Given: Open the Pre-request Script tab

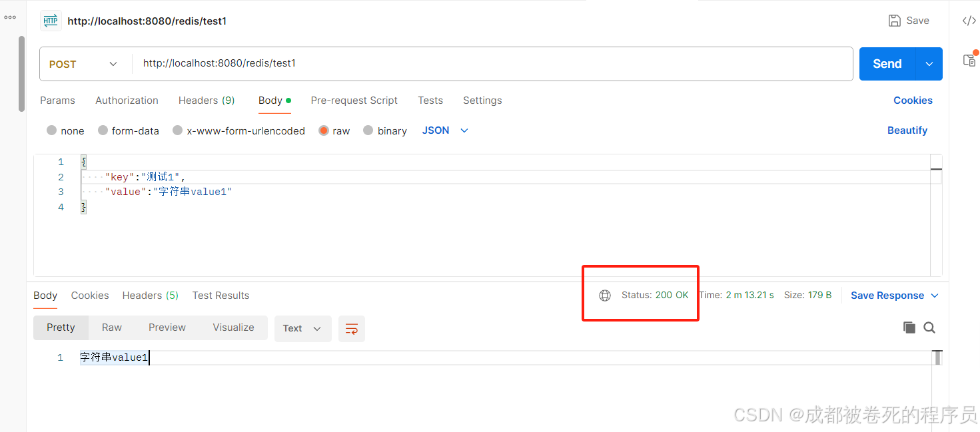Looking at the screenshot, I should (354, 101).
